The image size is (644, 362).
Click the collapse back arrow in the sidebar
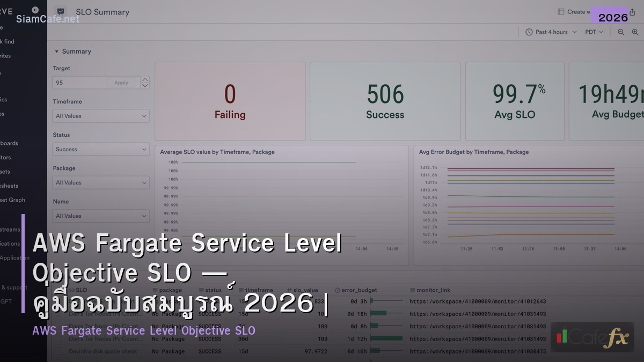34,9
